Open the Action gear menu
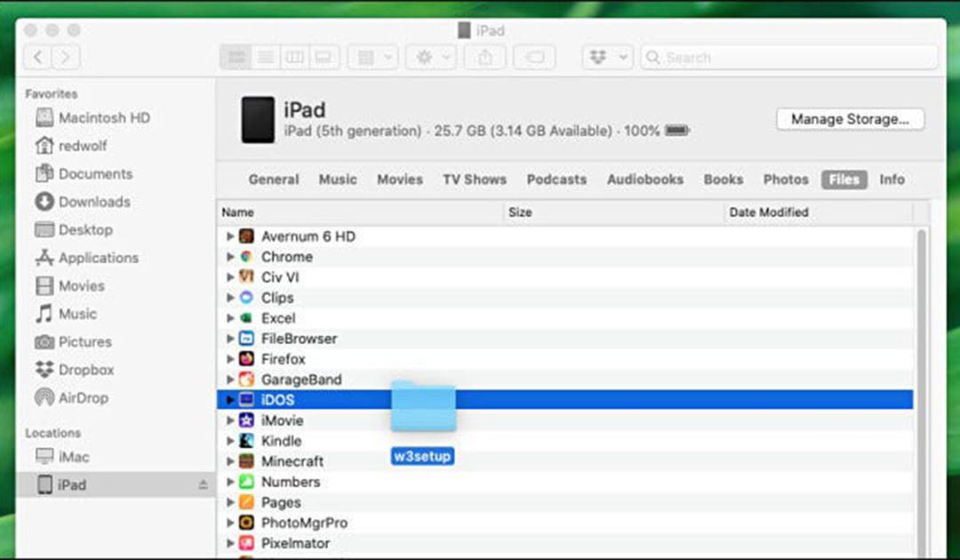The width and height of the screenshot is (960, 560). (431, 58)
